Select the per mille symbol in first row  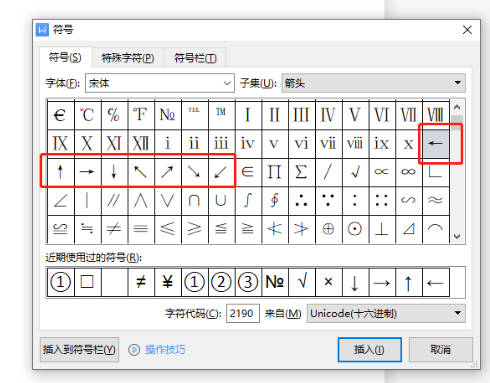pyautogui.click(x=114, y=115)
